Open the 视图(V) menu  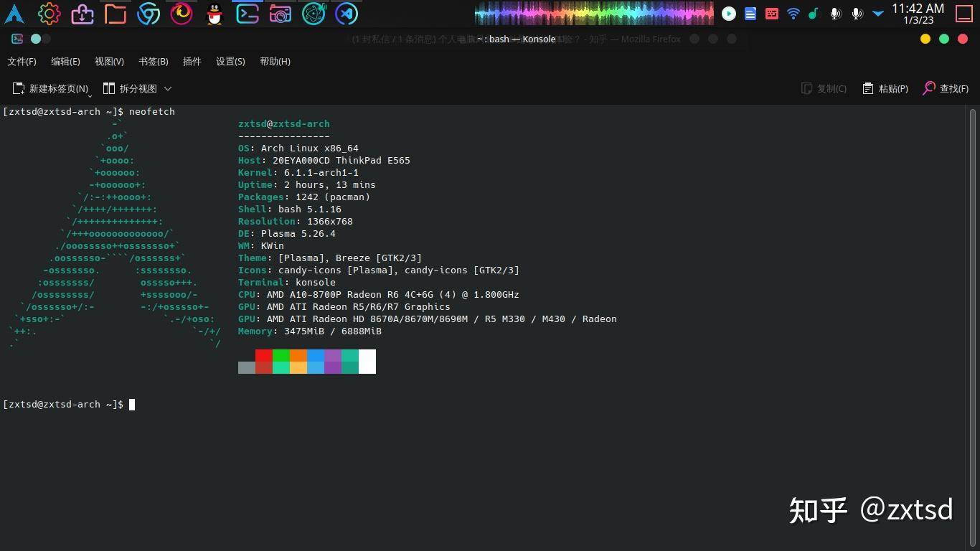tap(109, 62)
